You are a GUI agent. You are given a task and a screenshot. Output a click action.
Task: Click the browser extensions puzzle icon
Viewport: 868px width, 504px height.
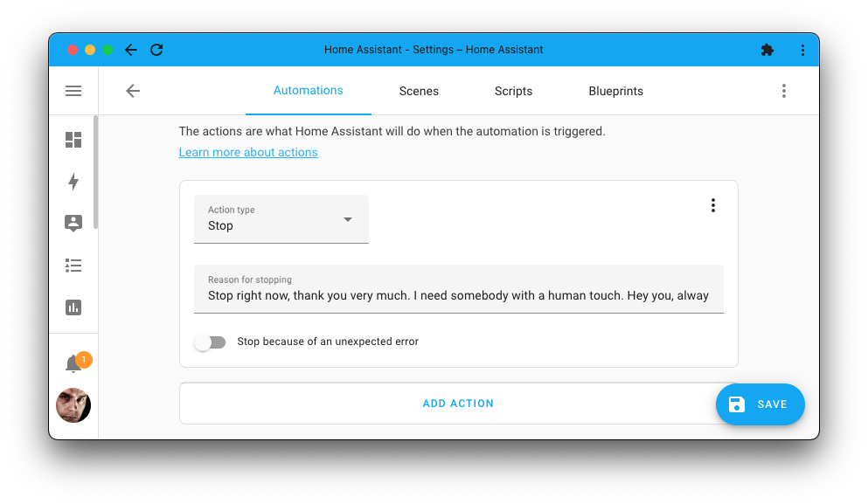pos(767,50)
